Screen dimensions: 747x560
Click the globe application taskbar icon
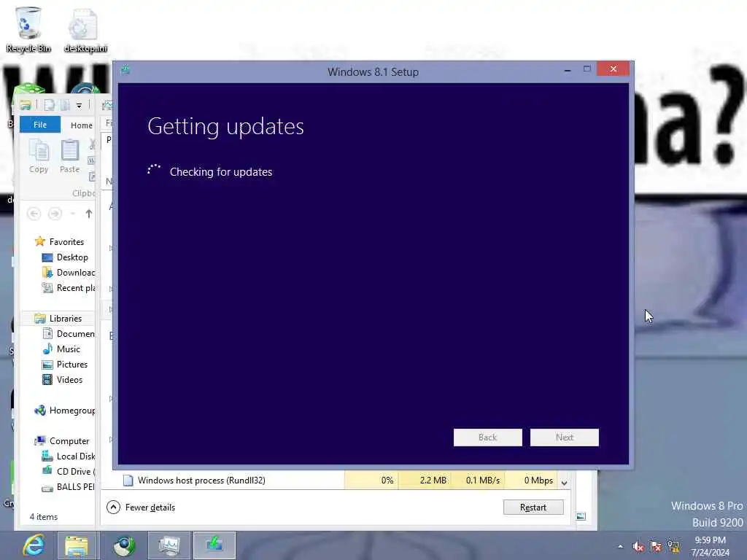[x=123, y=545]
